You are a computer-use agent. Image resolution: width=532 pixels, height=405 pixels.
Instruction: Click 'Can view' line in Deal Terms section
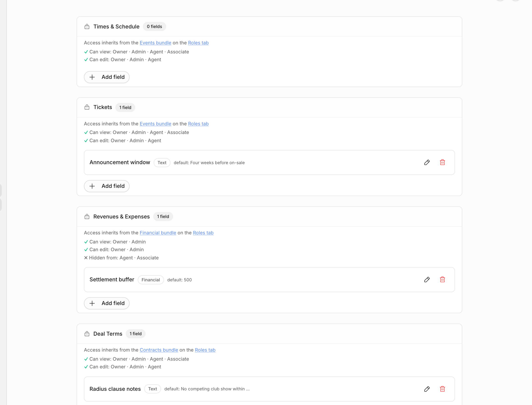click(x=137, y=359)
